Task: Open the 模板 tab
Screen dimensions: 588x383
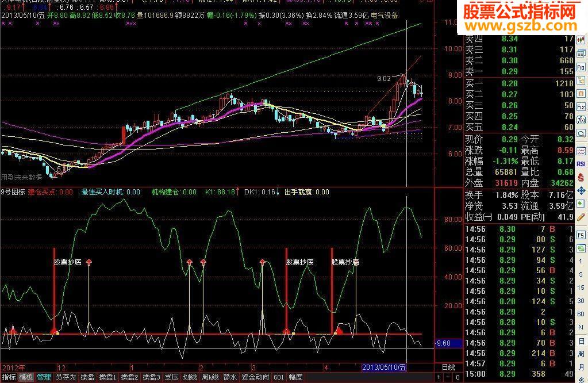Action: pyautogui.click(x=26, y=377)
